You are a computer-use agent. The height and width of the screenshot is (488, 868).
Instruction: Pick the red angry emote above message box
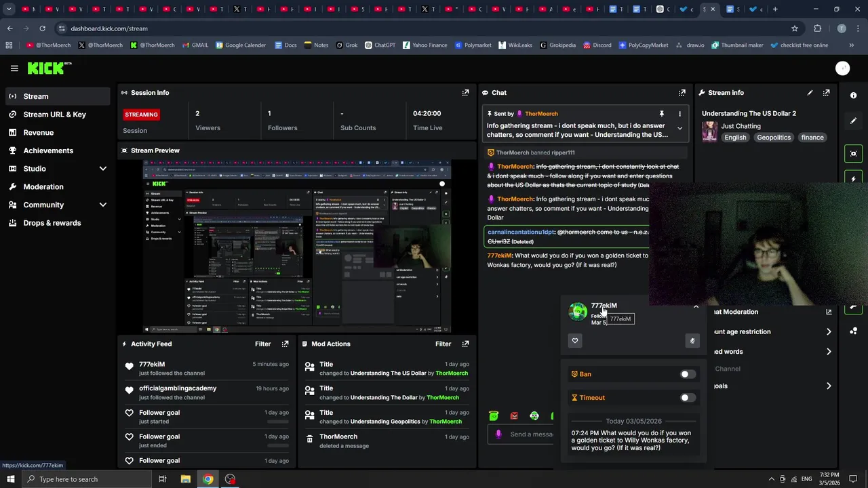point(514,415)
